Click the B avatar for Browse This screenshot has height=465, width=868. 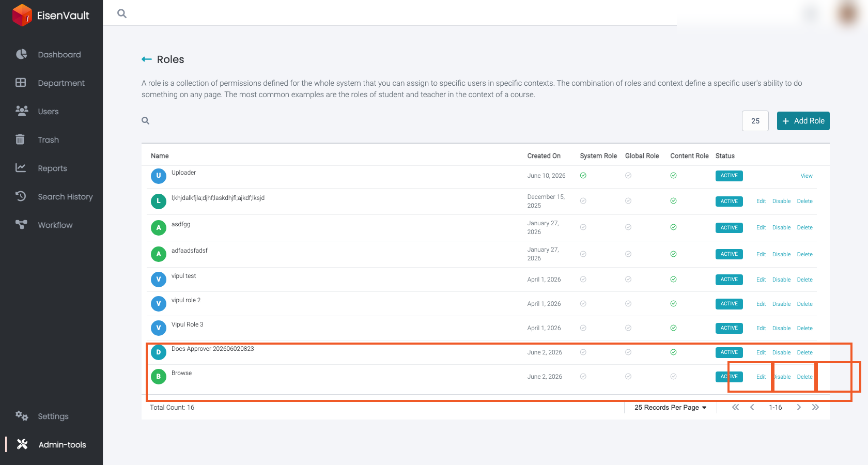point(159,377)
